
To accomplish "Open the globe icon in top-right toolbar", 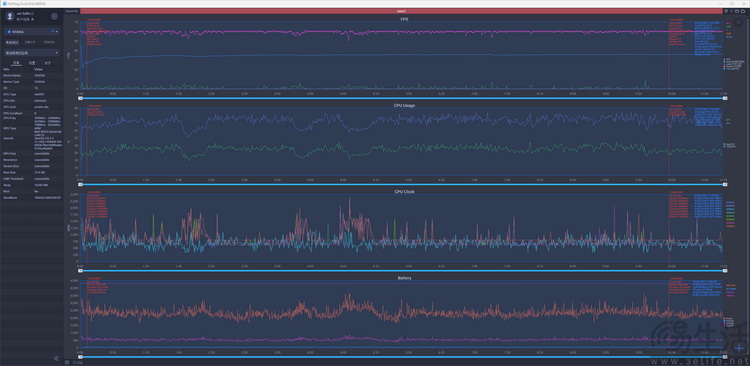I will 726,11.
